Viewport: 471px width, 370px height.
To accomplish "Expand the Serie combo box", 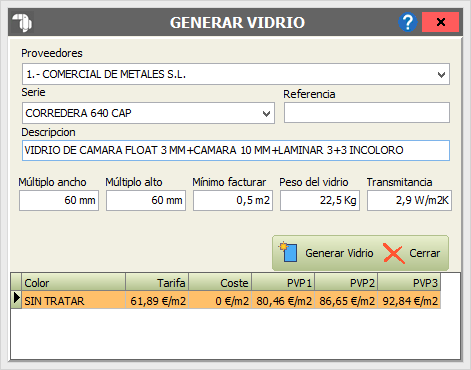I will tap(266, 113).
